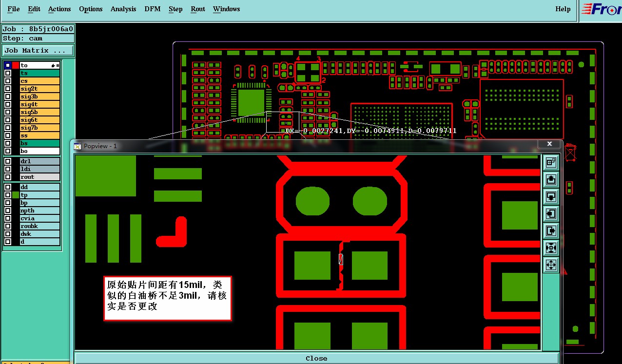The image size is (622, 364).
Task: Click the Job Matrix button
Action: tap(38, 50)
